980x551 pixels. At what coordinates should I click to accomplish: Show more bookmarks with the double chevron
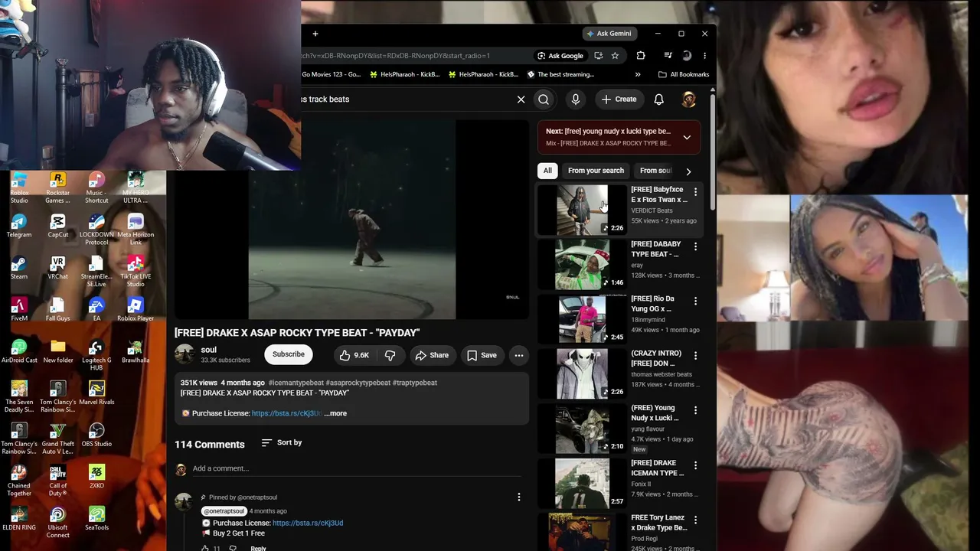637,74
